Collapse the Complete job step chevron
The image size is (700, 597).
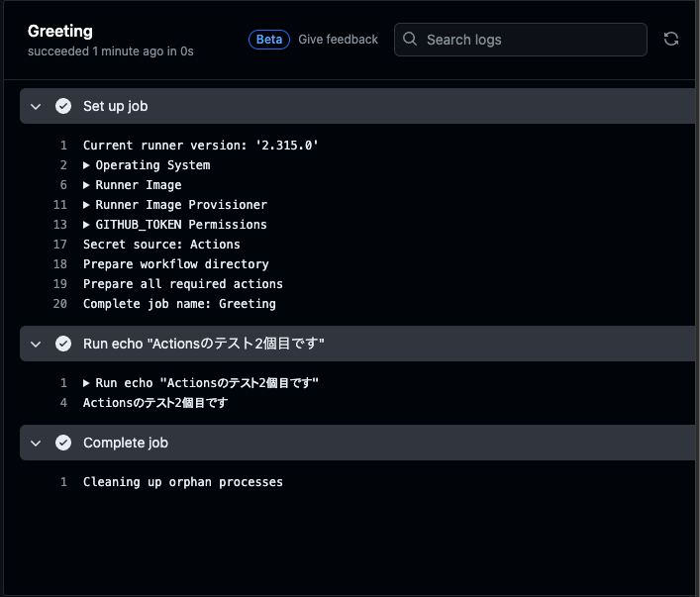coord(36,444)
